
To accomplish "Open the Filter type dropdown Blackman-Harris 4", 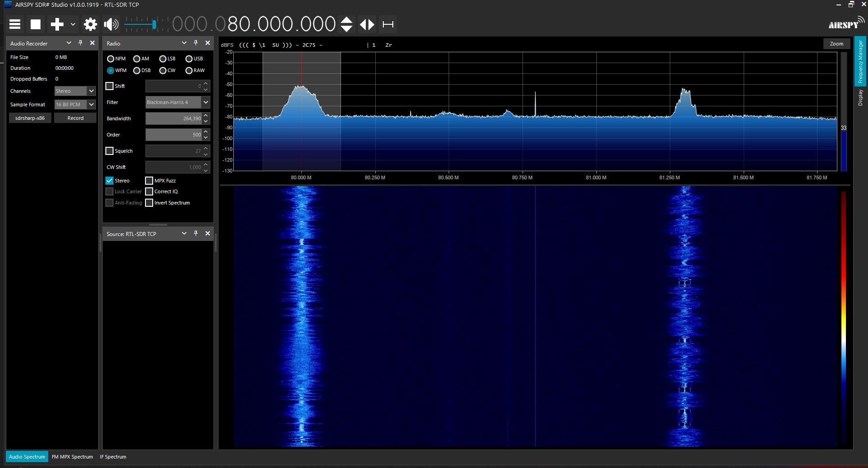I will coord(177,102).
